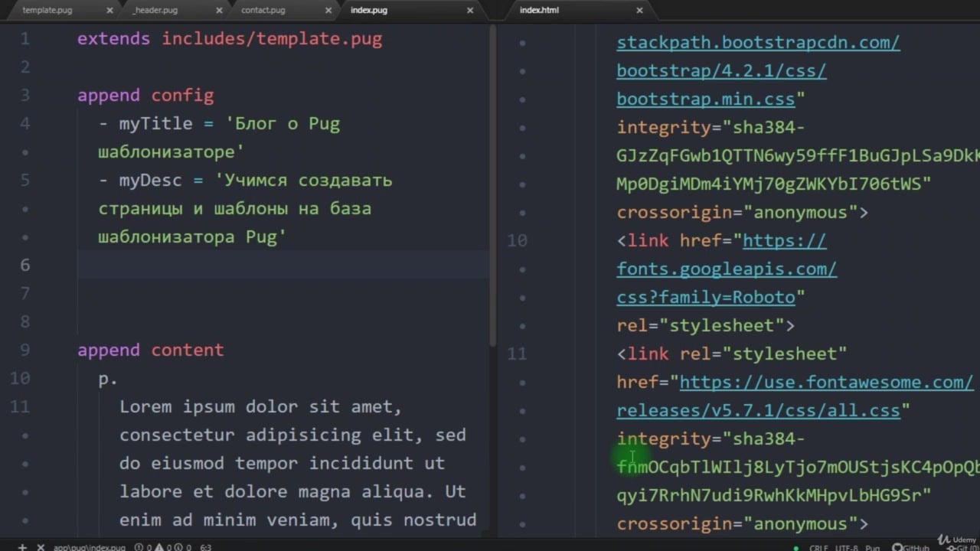Open the _header.pug tab
The width and height of the screenshot is (980, 551).
pos(155,10)
